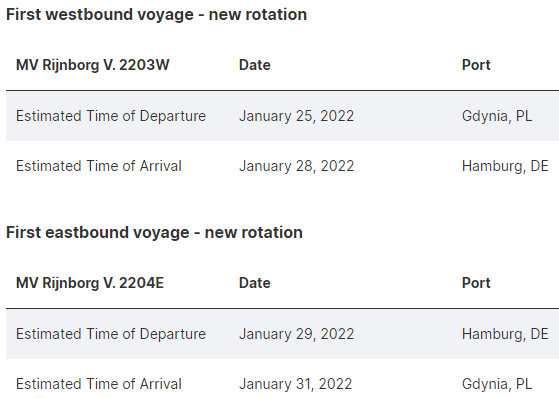This screenshot has width=559, height=398.
Task: Click the First westbound voyage heading
Action: [x=157, y=15]
